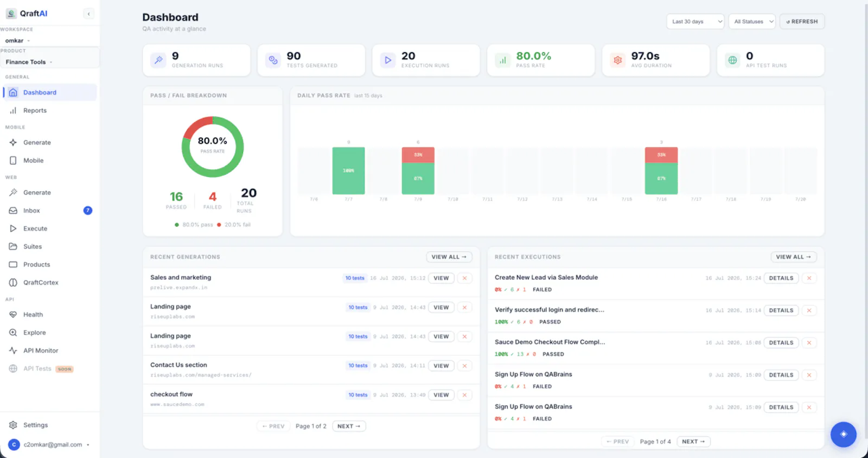
Task: Delete the Verify successful login execution
Action: click(x=809, y=310)
